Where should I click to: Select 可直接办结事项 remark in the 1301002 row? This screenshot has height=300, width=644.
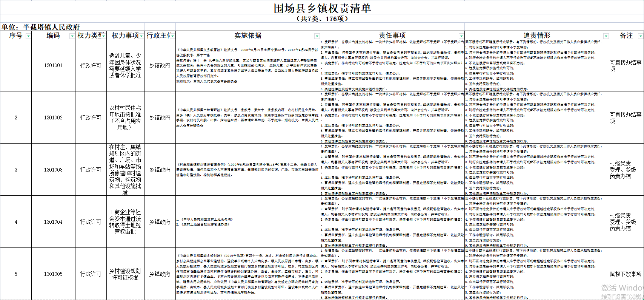tap(626, 118)
